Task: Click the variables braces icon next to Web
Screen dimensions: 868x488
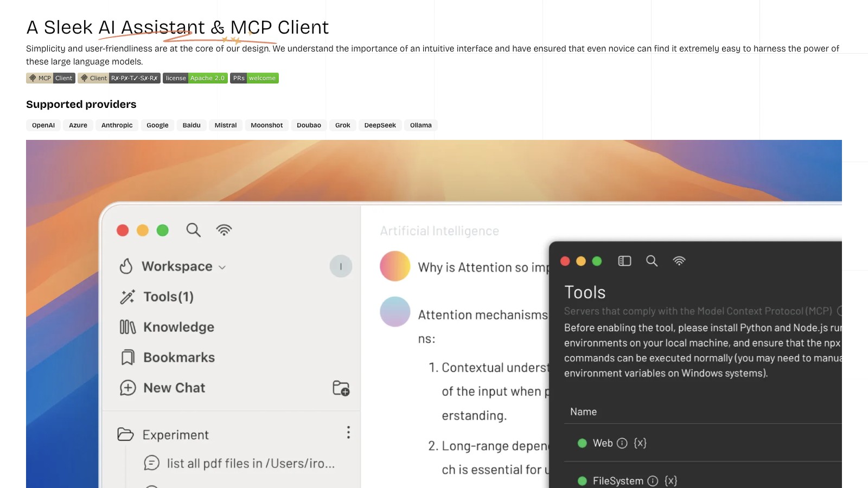Action: 640,444
